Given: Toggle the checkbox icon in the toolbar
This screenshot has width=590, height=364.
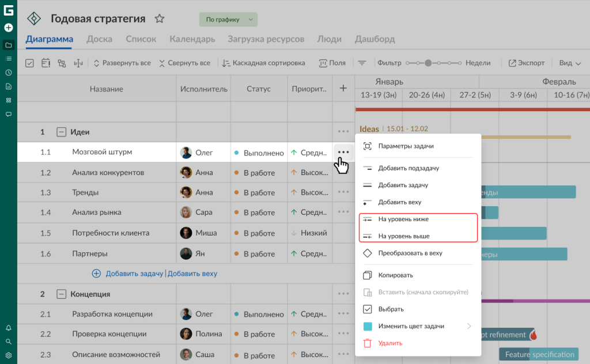Looking at the screenshot, I should (x=30, y=63).
